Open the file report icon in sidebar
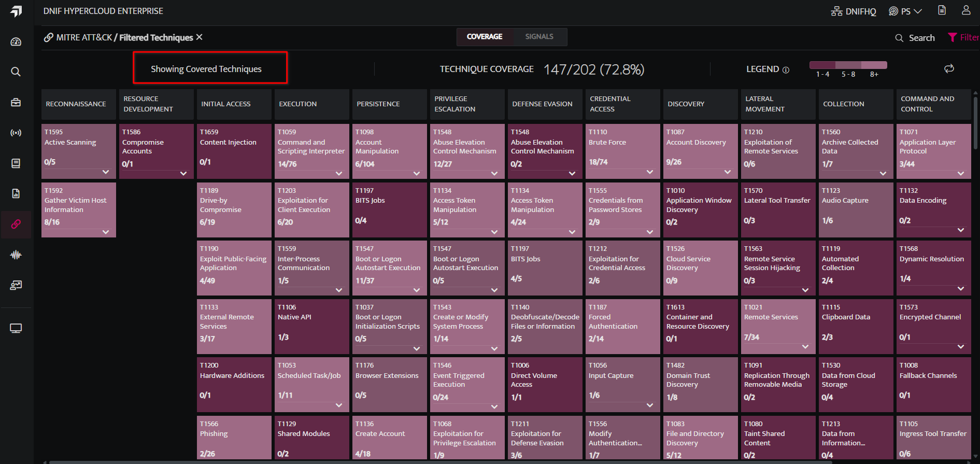Screen dimensions: 980x464 16,193
